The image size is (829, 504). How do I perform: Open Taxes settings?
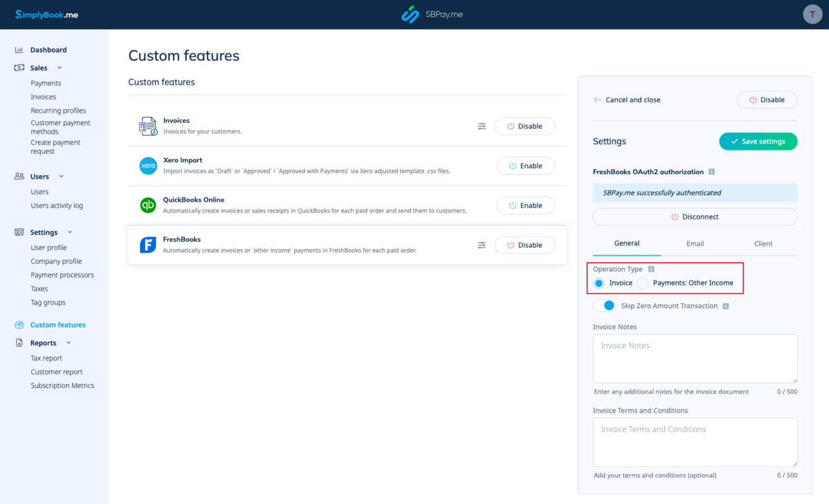tap(39, 289)
